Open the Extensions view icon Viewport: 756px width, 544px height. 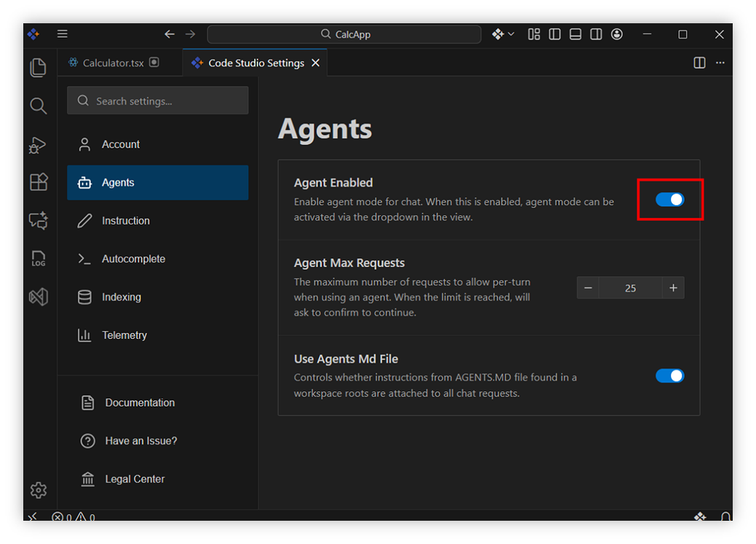[38, 182]
